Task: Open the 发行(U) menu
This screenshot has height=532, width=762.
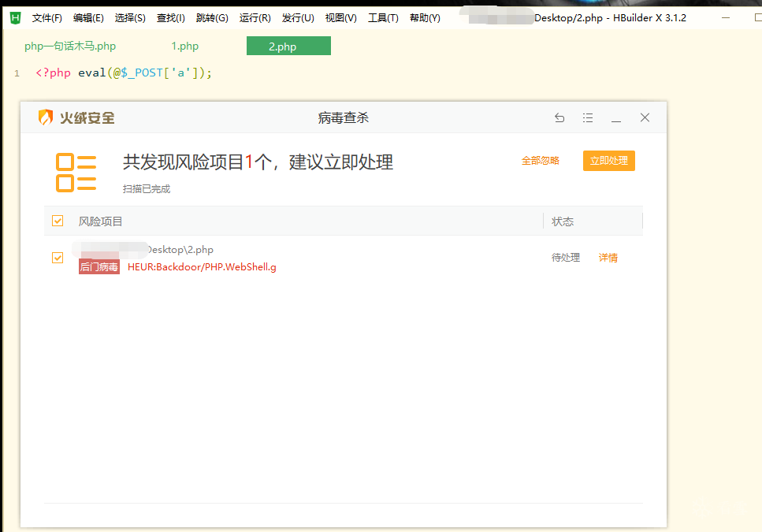Action: pos(298,18)
